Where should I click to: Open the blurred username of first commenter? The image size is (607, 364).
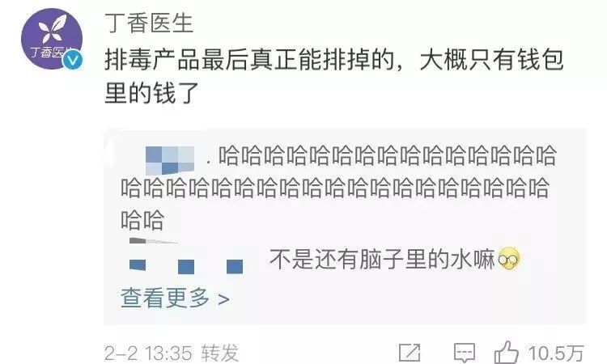(x=170, y=160)
